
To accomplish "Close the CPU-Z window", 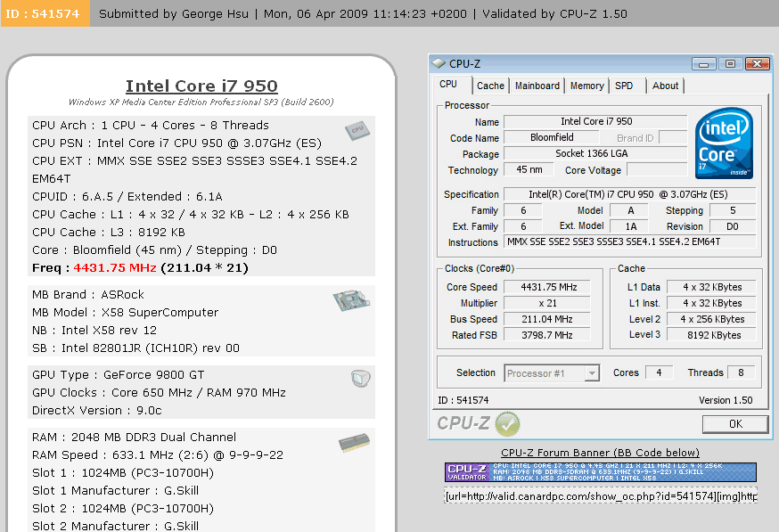I will coord(757,63).
